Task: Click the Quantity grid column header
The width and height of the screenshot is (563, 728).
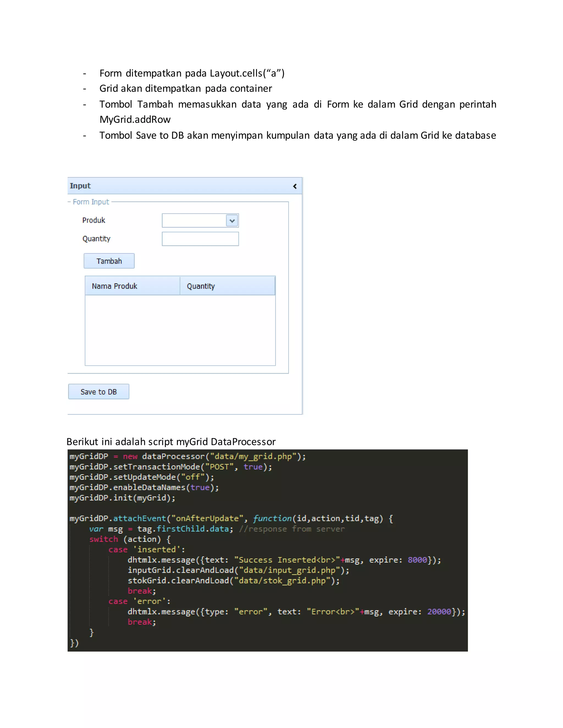Action: (227, 286)
